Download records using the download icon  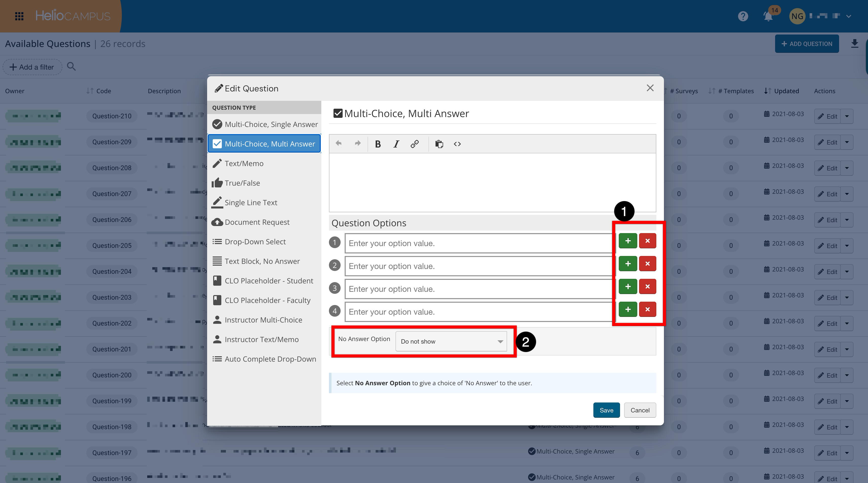point(854,43)
